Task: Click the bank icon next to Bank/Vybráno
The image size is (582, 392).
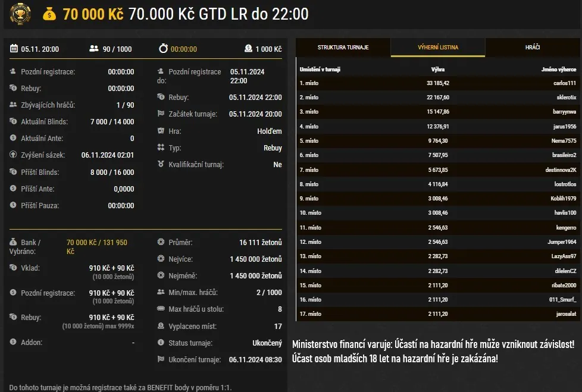Action: pos(13,243)
